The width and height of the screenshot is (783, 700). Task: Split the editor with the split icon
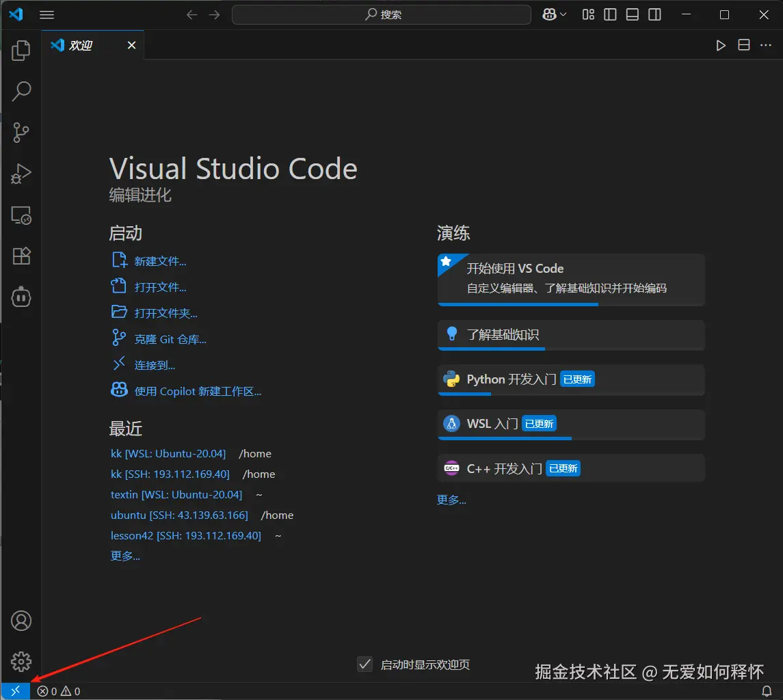click(x=744, y=45)
